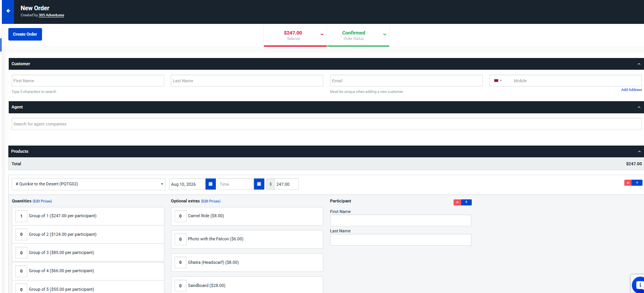Click the New Order page title

pos(35,8)
